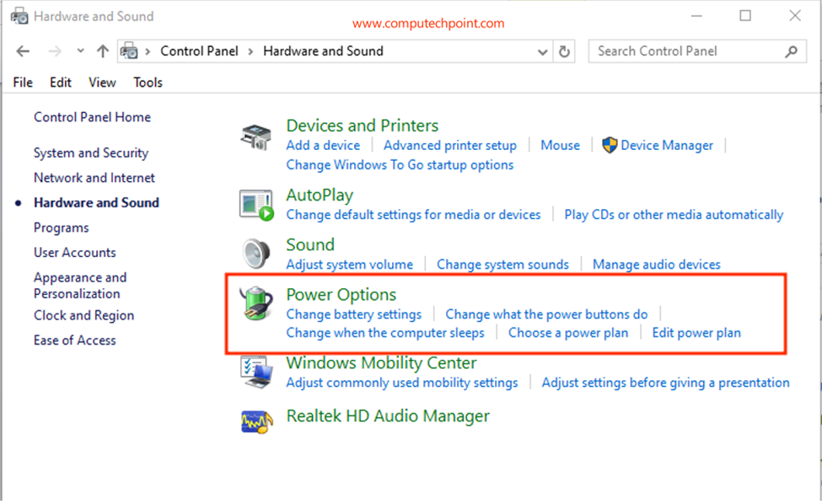The width and height of the screenshot is (822, 504).
Task: Open System and Security category
Action: pos(91,153)
